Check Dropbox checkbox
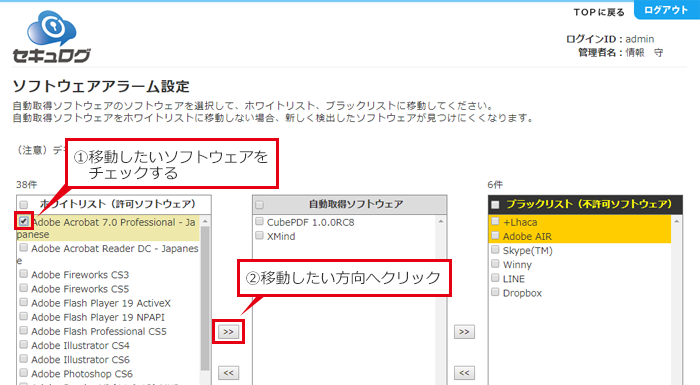Screen dimensions: 700x385 point(495,292)
